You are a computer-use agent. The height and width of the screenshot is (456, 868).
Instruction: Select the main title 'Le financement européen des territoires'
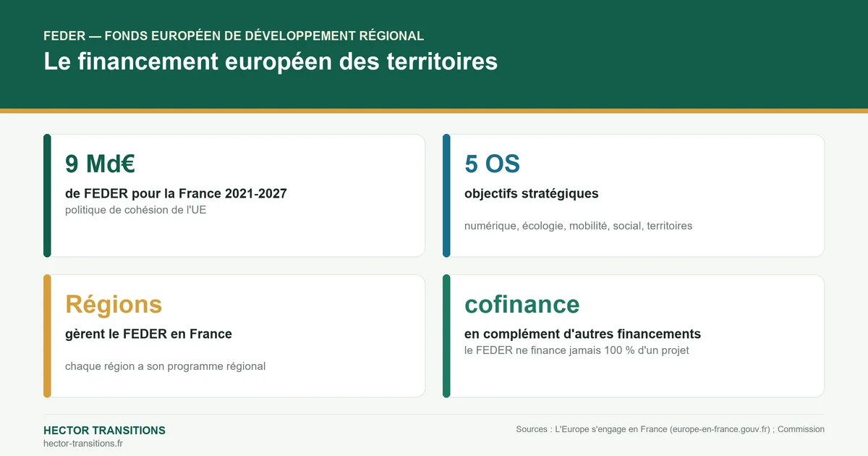(x=271, y=61)
